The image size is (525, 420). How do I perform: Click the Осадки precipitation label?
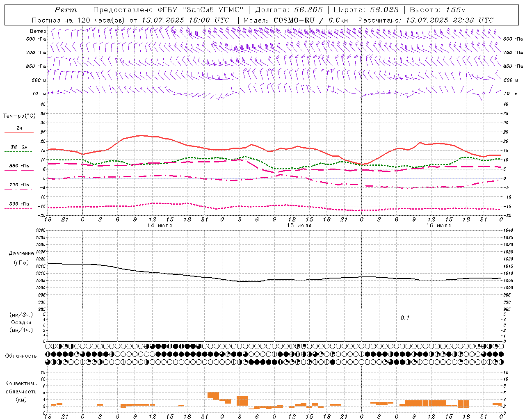21,322
